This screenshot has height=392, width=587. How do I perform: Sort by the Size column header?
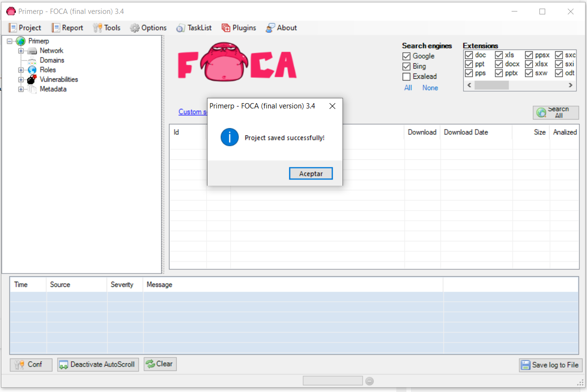[531, 132]
